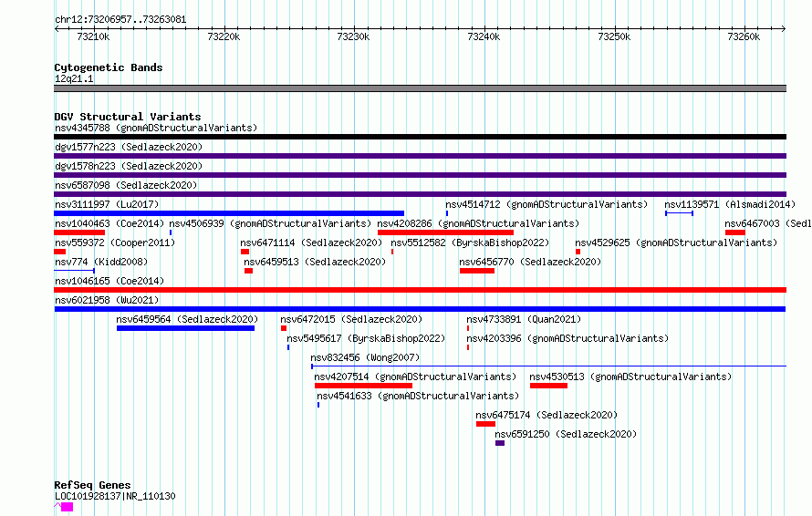Click the Cytogenetic Bands track title
812x516 pixels.
109,67
